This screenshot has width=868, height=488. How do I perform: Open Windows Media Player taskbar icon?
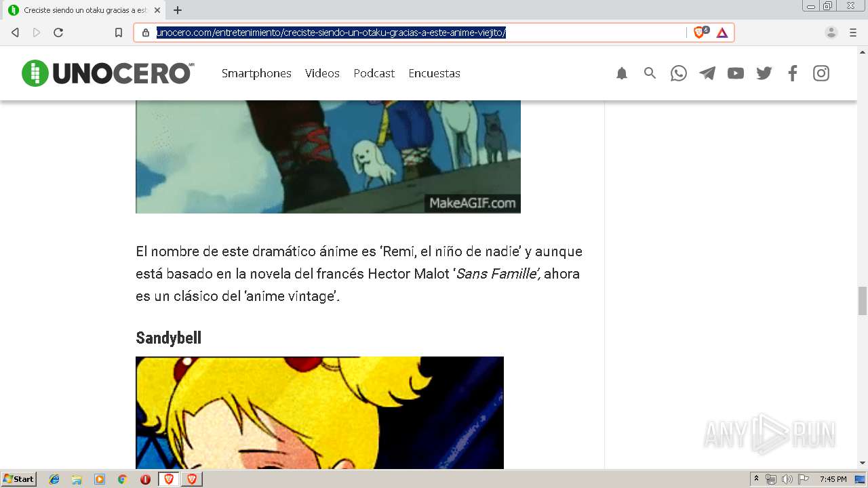point(100,479)
